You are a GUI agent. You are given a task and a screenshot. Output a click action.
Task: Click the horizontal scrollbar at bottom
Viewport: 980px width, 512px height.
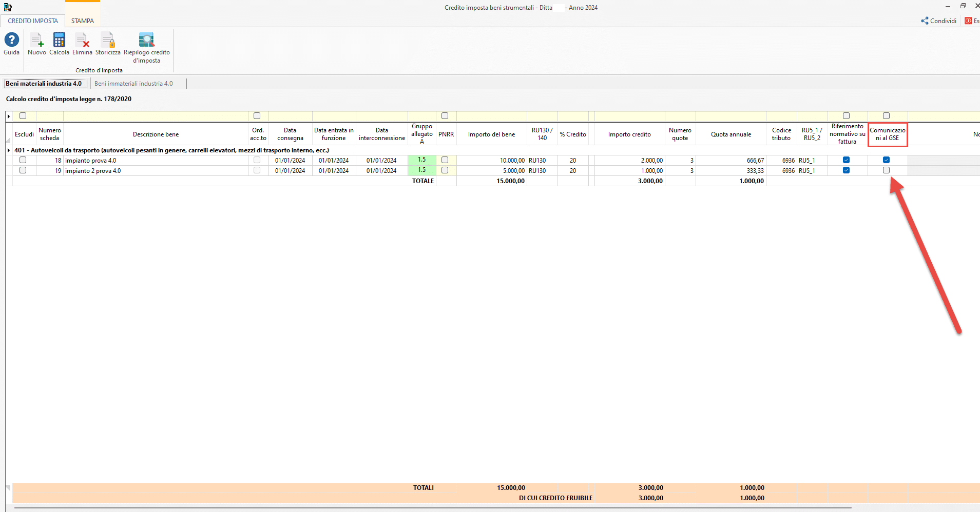pyautogui.click(x=433, y=508)
